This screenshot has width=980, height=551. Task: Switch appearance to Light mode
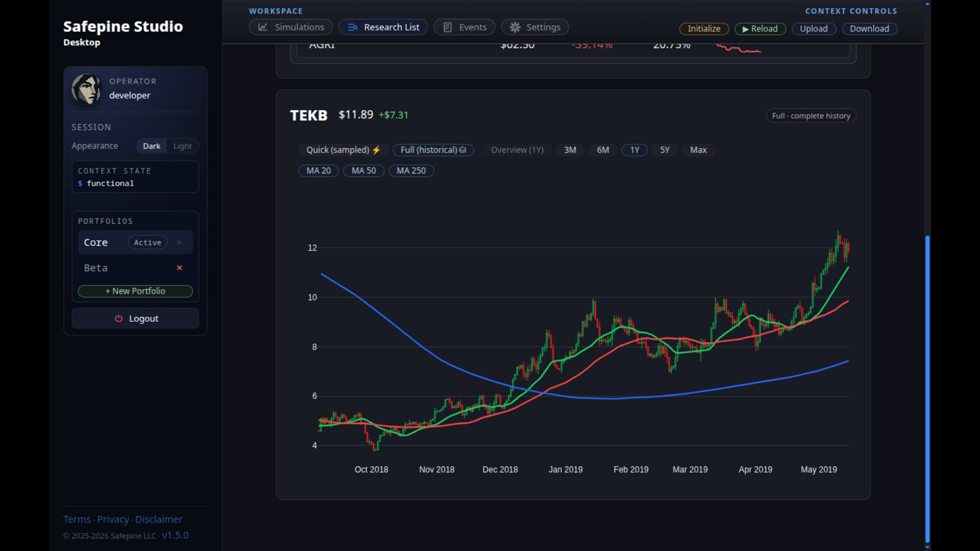click(182, 146)
